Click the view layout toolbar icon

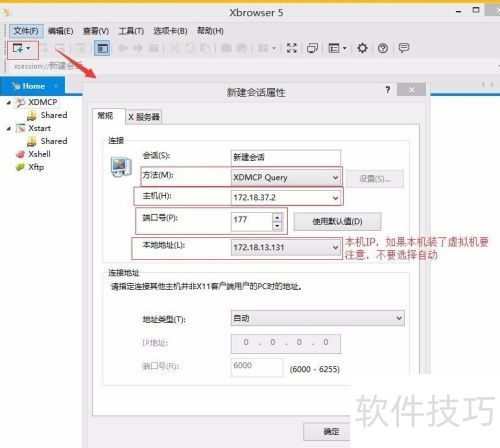pos(334,48)
